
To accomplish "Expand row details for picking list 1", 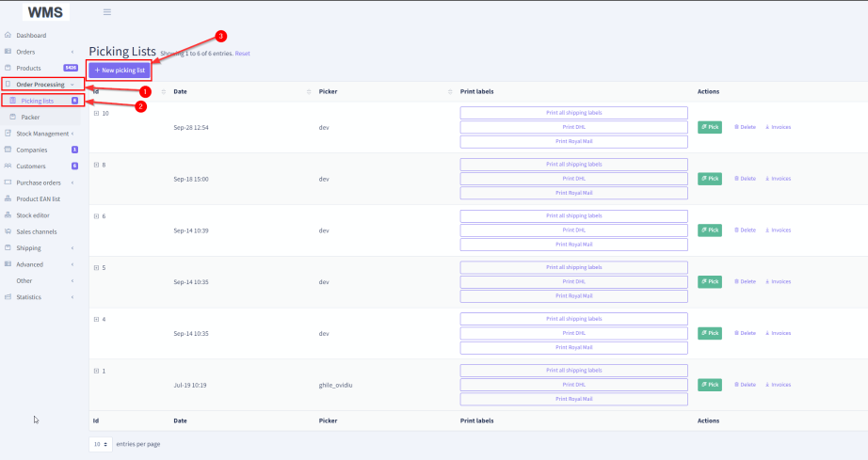I will [96, 371].
